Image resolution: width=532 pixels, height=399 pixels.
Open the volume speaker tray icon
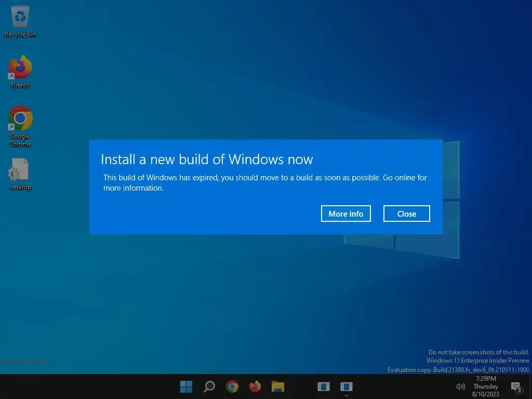(x=460, y=387)
